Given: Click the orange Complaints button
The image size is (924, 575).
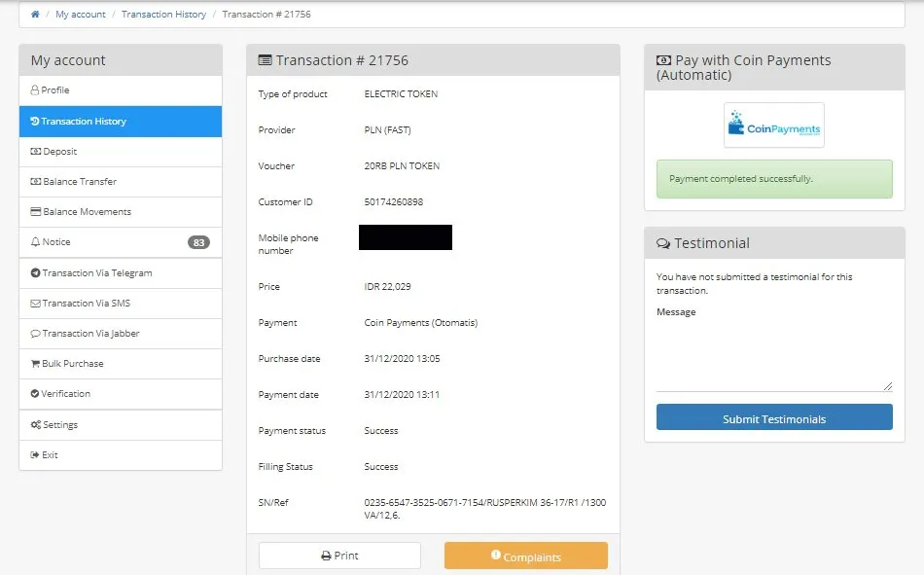Looking at the screenshot, I should click(525, 556).
